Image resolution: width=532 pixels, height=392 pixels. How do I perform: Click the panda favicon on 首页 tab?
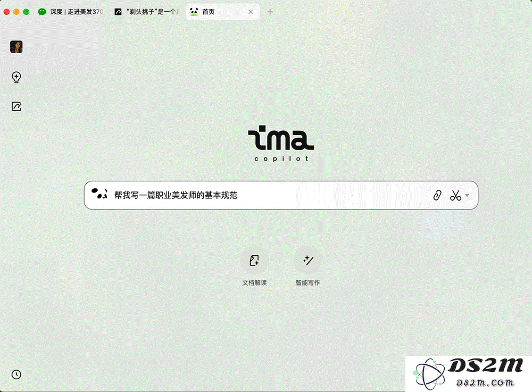[194, 12]
